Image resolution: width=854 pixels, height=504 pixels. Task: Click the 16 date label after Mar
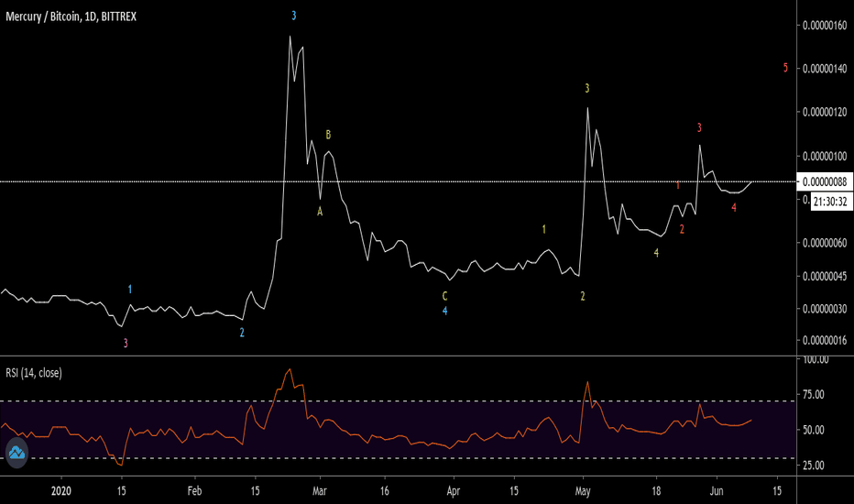[x=385, y=491]
